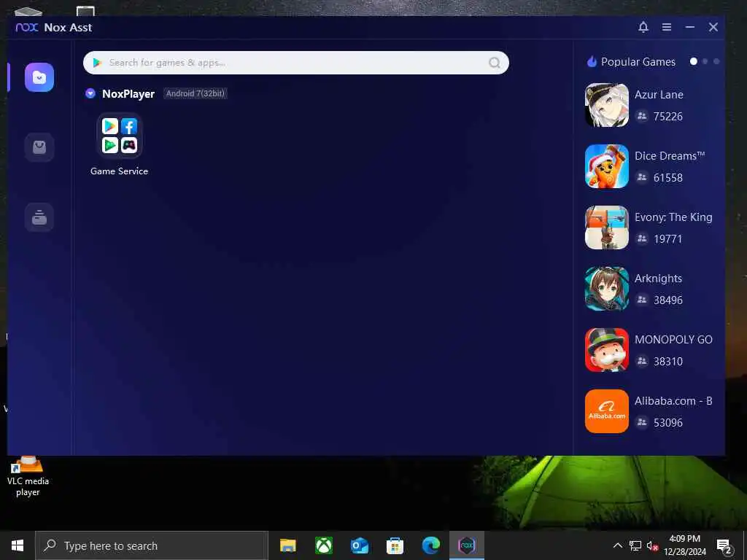Focus the Search for games & apps field
Image resolution: width=747 pixels, height=560 pixels.
(296, 63)
